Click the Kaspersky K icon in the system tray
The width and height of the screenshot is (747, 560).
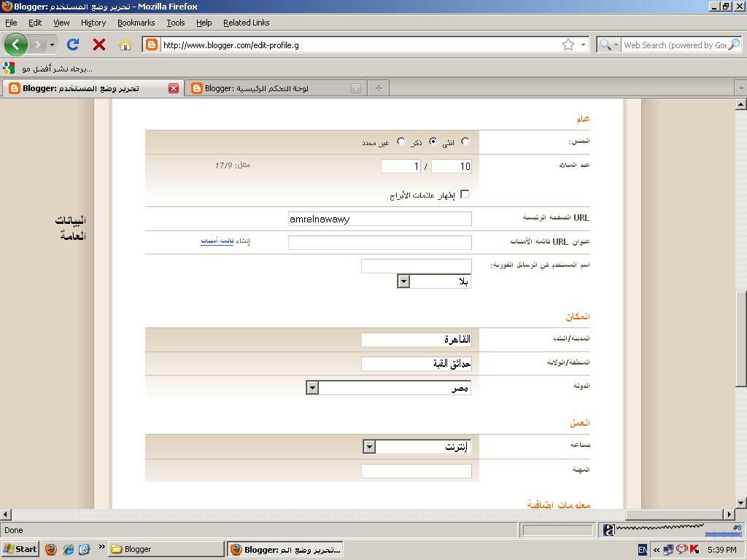point(694,550)
